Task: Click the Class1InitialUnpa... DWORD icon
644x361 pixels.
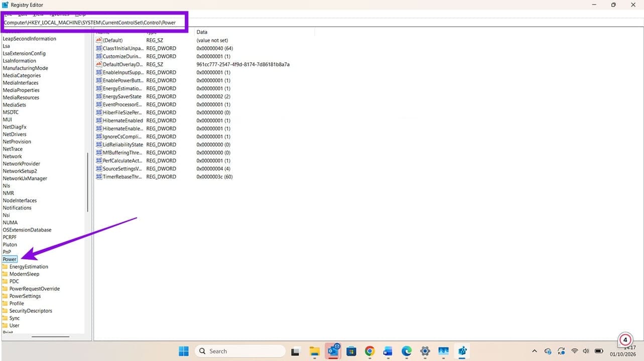Action: click(99, 48)
